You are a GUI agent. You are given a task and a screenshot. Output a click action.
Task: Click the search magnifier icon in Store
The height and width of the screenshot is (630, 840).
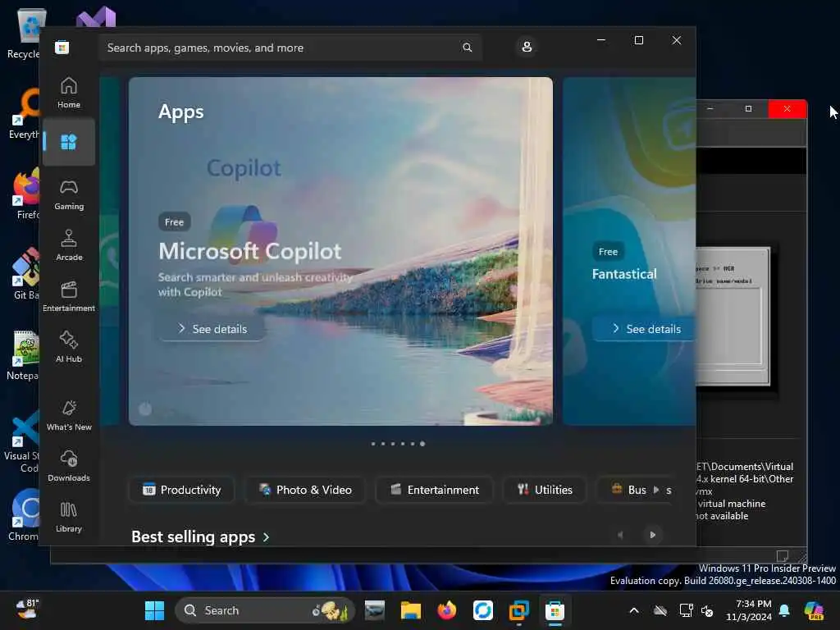pyautogui.click(x=467, y=48)
